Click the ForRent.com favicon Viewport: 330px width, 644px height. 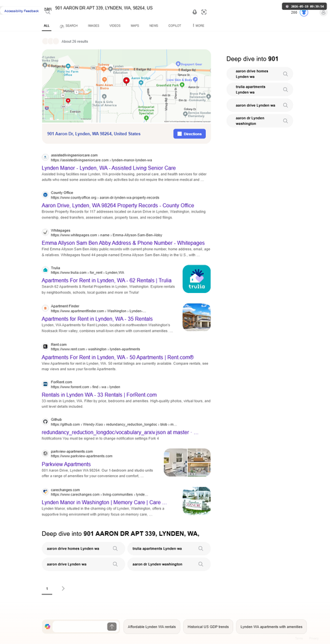(x=45, y=384)
